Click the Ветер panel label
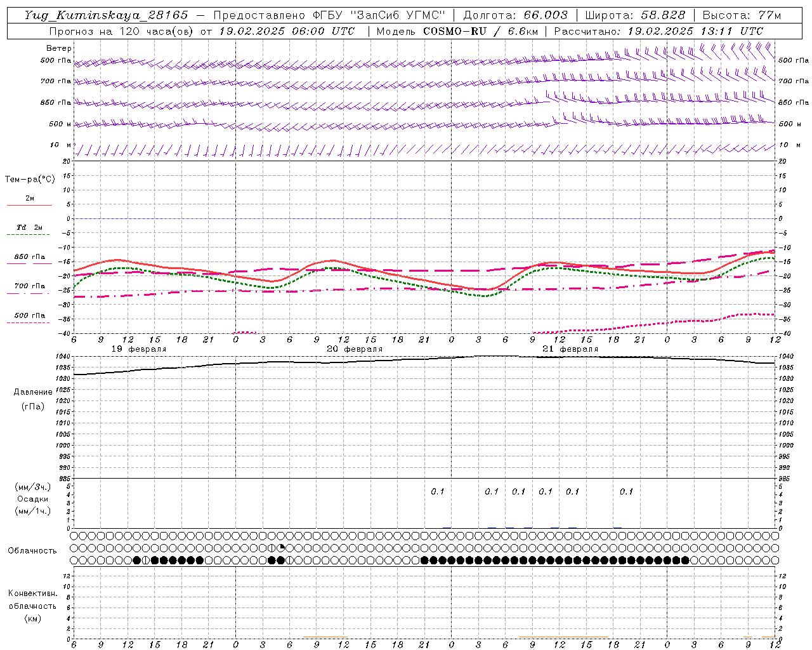812x650 pixels. (58, 48)
